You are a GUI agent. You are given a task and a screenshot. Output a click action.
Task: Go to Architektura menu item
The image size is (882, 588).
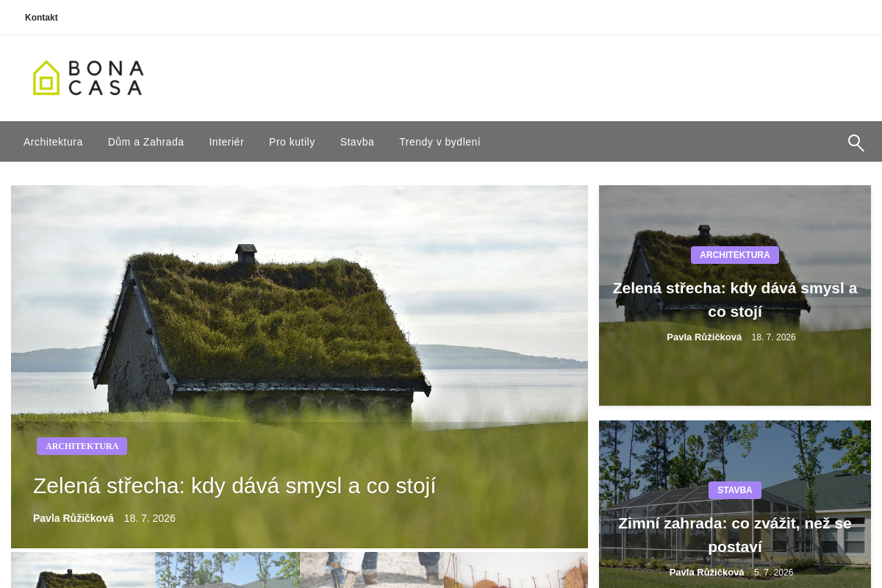click(53, 142)
